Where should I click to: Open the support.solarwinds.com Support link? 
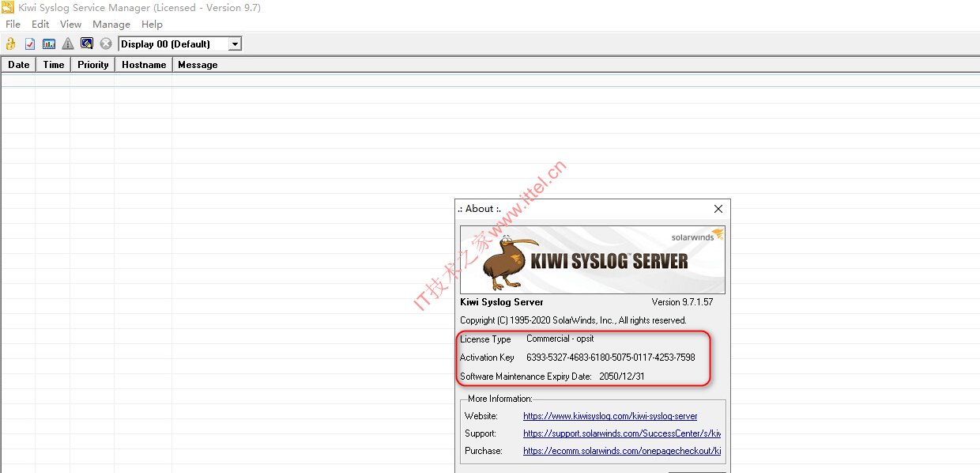pyautogui.click(x=622, y=433)
